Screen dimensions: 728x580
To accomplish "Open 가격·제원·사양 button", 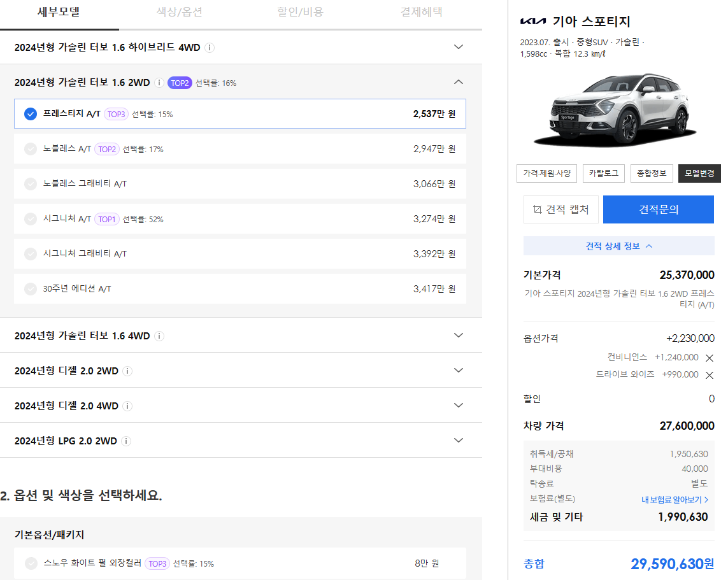I will (547, 174).
